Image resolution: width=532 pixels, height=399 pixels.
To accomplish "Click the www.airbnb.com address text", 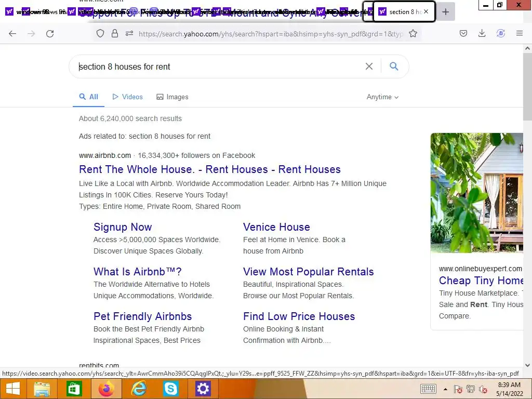I will 105,155.
